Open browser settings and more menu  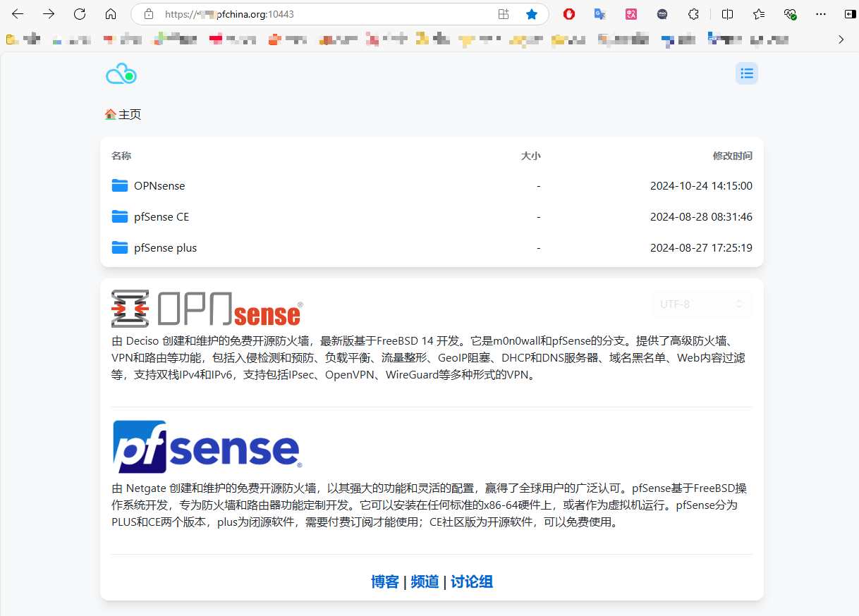point(821,14)
